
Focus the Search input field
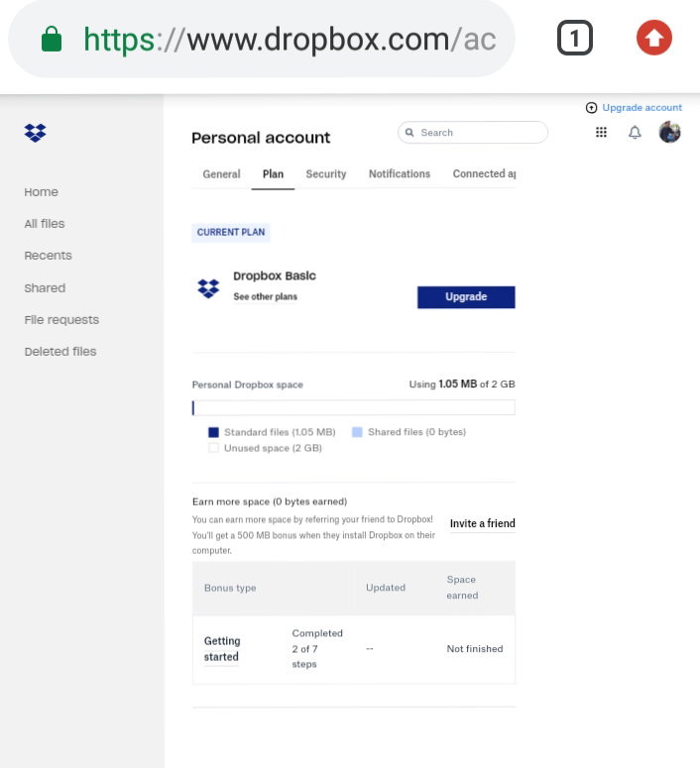[x=473, y=133]
